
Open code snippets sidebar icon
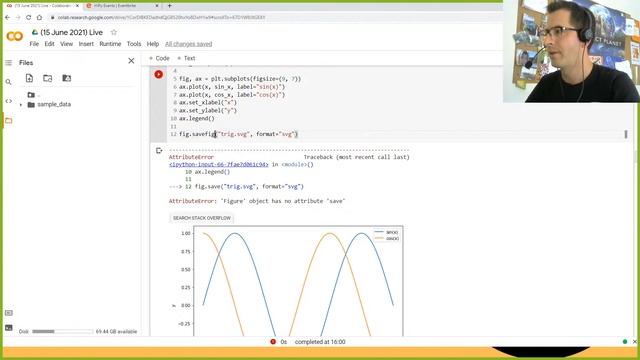click(x=9, y=101)
